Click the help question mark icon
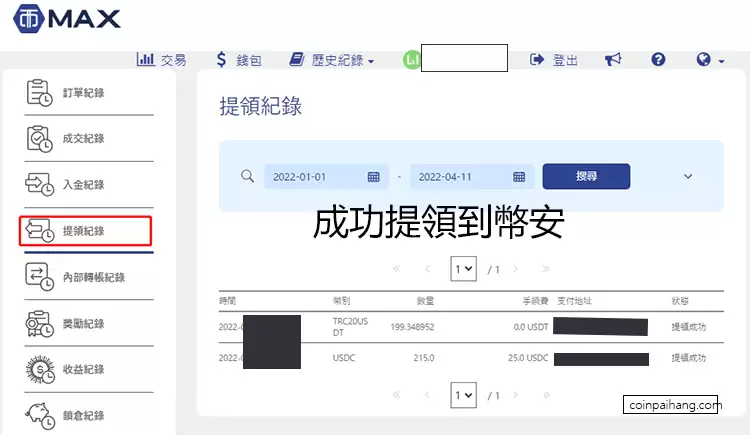Viewport: 750px width, 435px height. point(658,60)
